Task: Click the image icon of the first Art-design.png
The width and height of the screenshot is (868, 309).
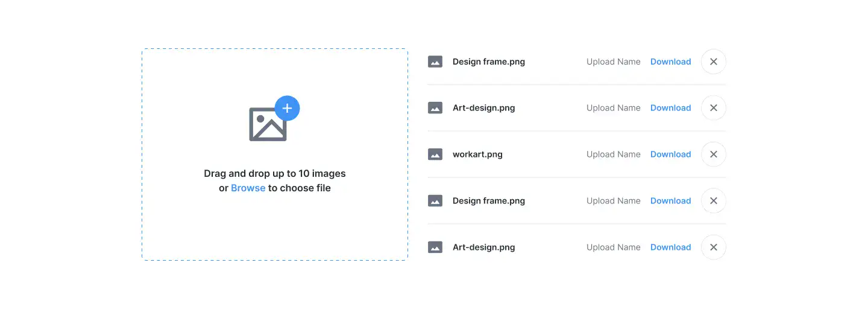Action: click(435, 108)
